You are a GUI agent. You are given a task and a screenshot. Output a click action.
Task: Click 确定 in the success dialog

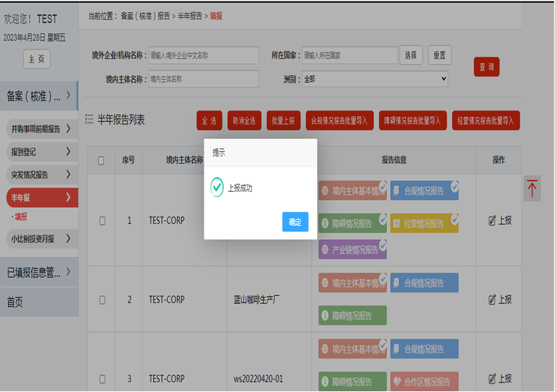295,223
